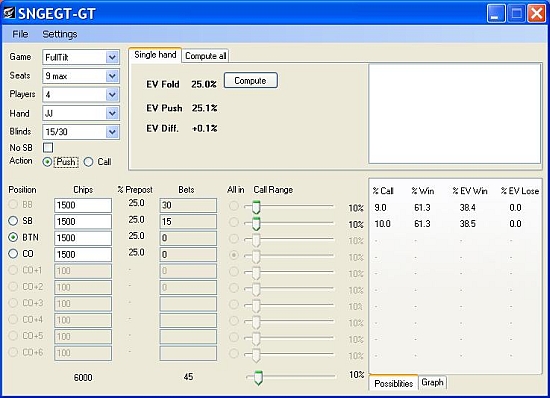Expand the Blinds dropdown showing 15/30
The image size is (550, 398).
tap(112, 132)
